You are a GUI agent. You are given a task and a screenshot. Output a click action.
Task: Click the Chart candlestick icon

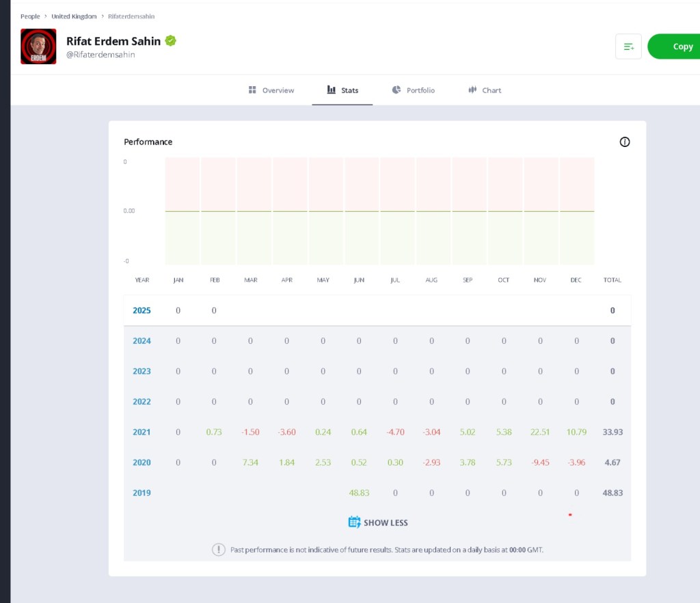(x=472, y=90)
